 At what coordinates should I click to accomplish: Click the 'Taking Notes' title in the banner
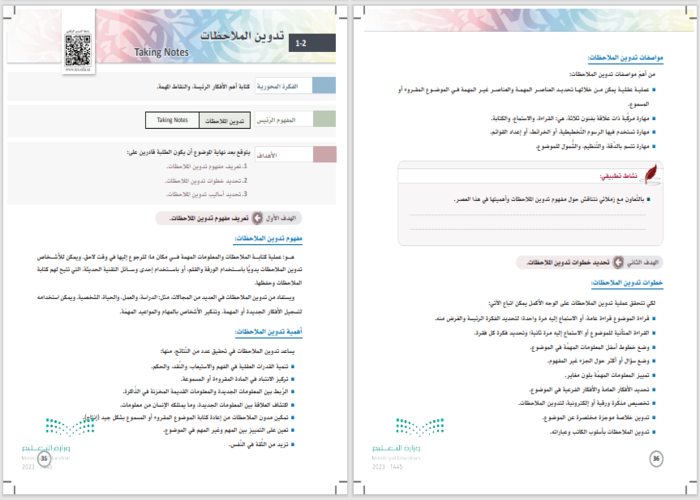coord(162,52)
